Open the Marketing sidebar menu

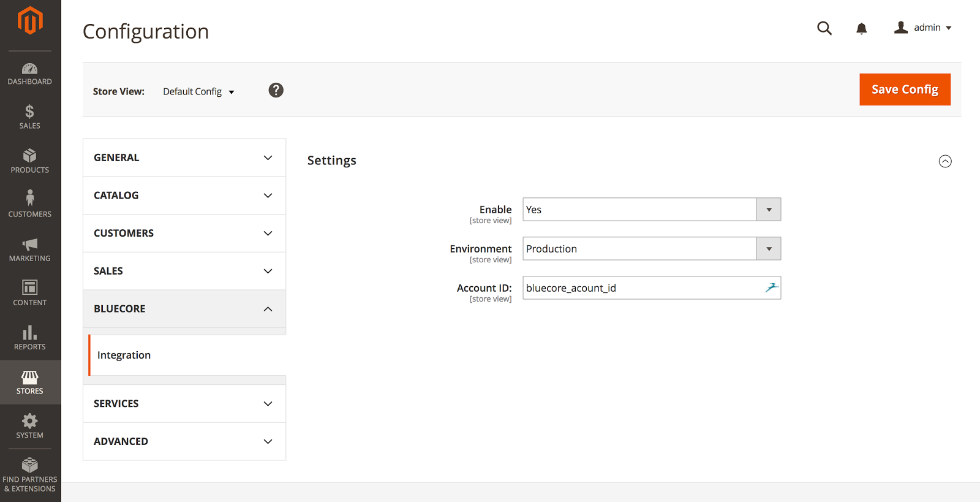pyautogui.click(x=30, y=249)
